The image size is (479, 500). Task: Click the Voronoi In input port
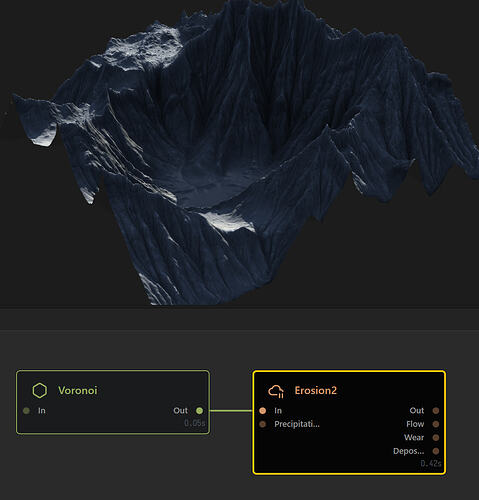[x=27, y=411]
